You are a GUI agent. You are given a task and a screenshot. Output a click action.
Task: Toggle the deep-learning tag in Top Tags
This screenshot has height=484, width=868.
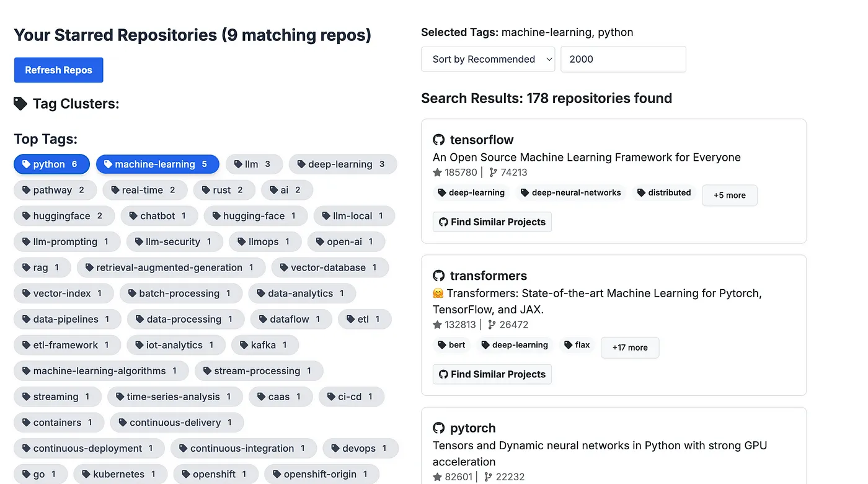click(343, 164)
